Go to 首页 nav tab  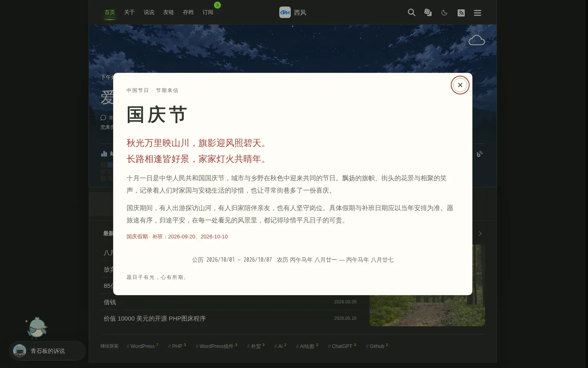coord(110,12)
